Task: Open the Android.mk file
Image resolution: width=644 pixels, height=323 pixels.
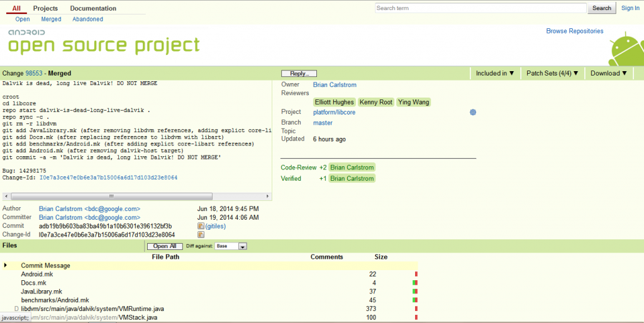Action: coord(37,274)
